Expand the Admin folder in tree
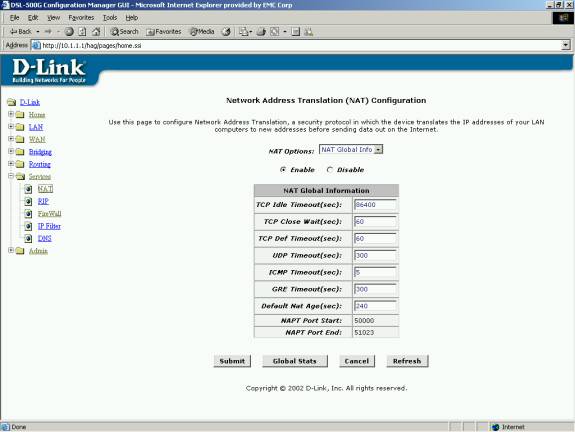This screenshot has height=432, width=575. tap(11, 250)
